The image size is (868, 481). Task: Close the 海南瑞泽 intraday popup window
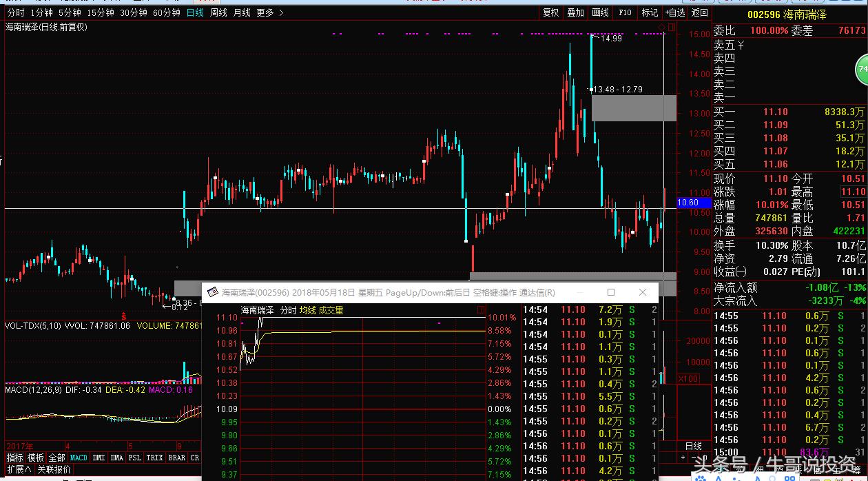642,292
